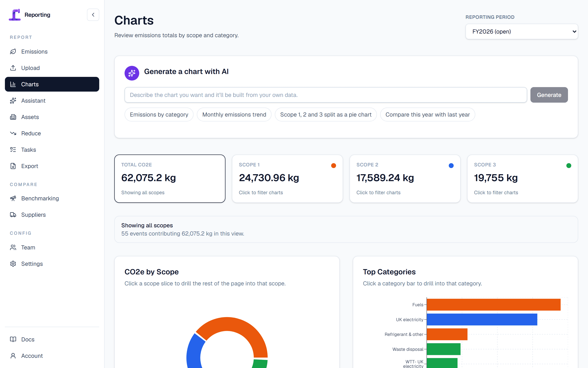
Task: Click the Settings gear icon
Action: (x=13, y=264)
